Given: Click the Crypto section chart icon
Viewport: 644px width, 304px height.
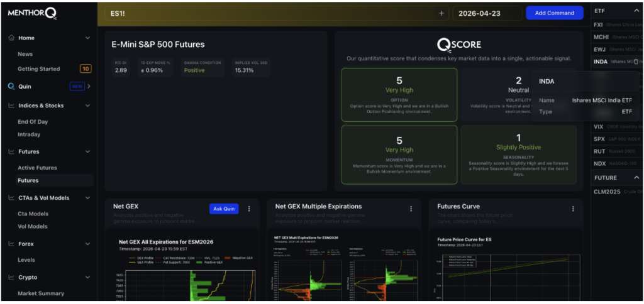Looking at the screenshot, I should [x=11, y=278].
